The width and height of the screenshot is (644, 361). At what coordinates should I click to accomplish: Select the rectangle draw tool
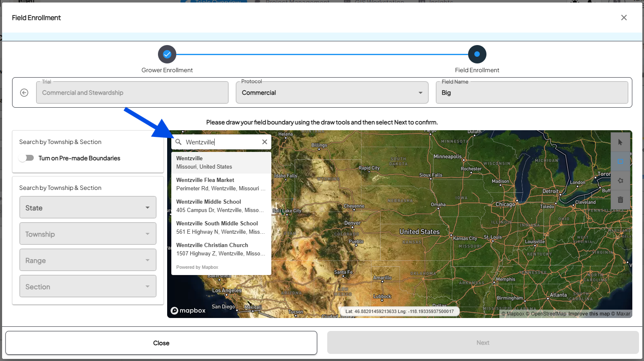click(620, 162)
